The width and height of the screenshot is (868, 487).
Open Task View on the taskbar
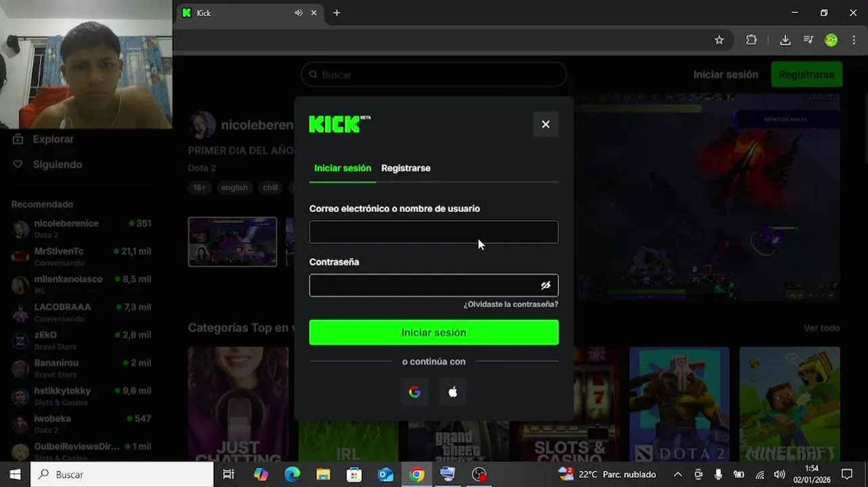click(228, 474)
